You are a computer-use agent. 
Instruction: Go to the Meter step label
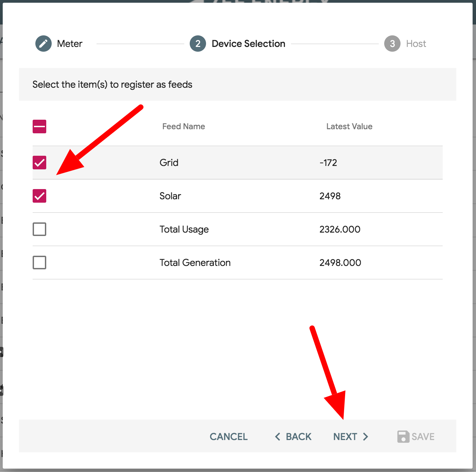coord(70,44)
